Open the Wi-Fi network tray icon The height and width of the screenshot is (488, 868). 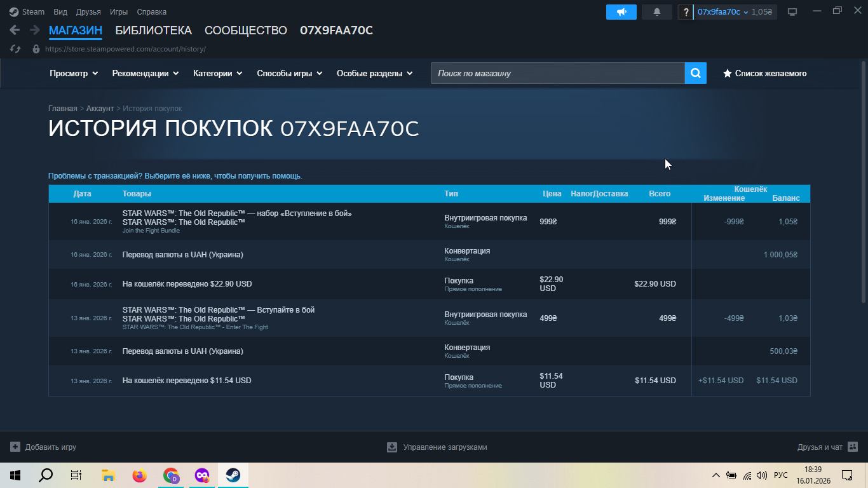pos(747,475)
